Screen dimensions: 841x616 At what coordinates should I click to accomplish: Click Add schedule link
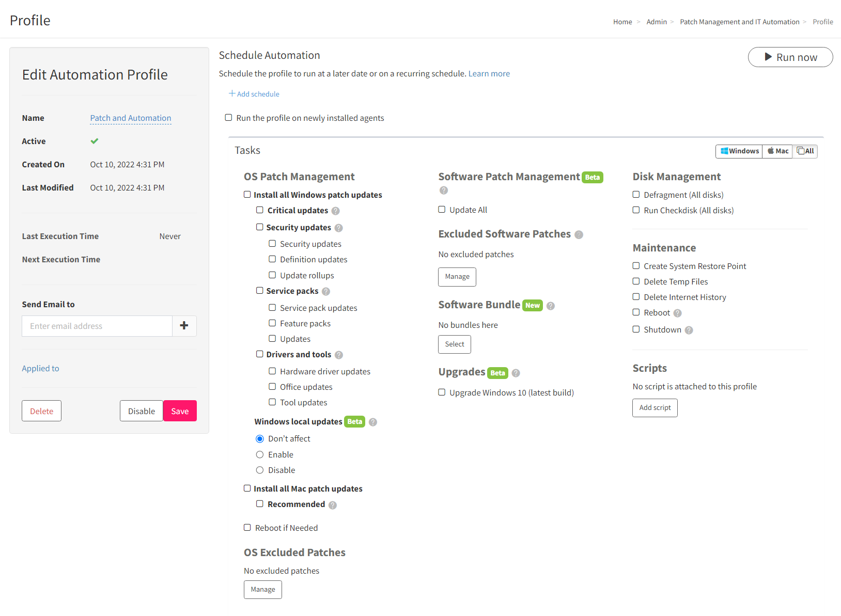pos(254,94)
